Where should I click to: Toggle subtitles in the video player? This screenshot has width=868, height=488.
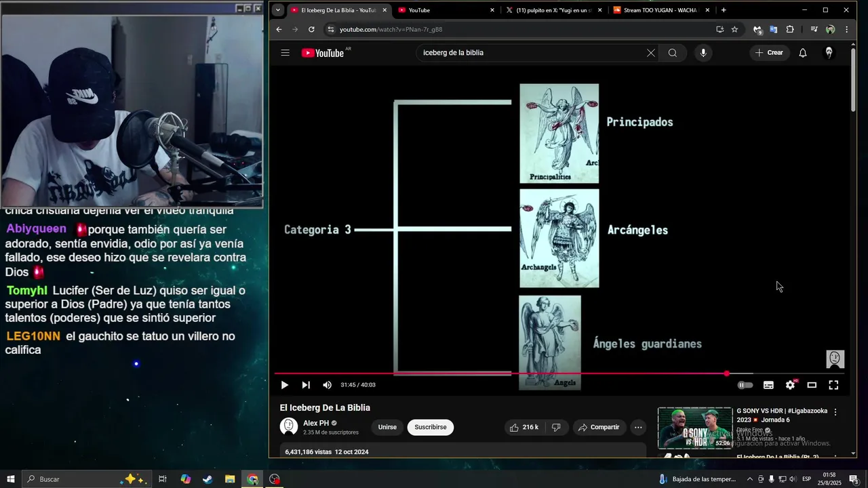click(x=768, y=385)
